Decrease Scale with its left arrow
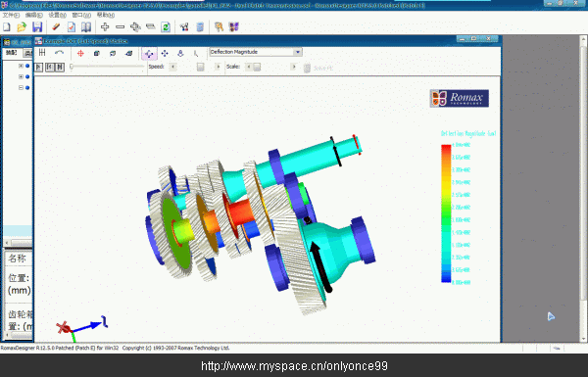 249,67
